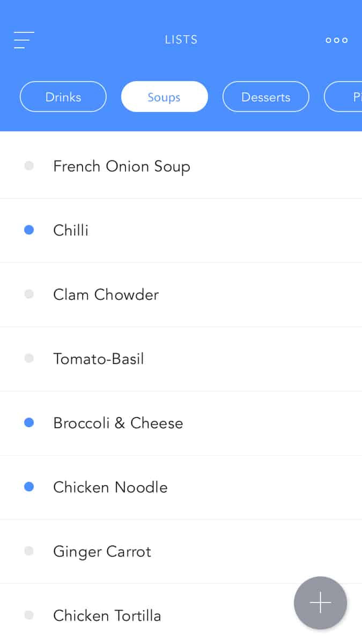Open the hamburger menu icon
This screenshot has height=644, width=362.
(x=24, y=40)
